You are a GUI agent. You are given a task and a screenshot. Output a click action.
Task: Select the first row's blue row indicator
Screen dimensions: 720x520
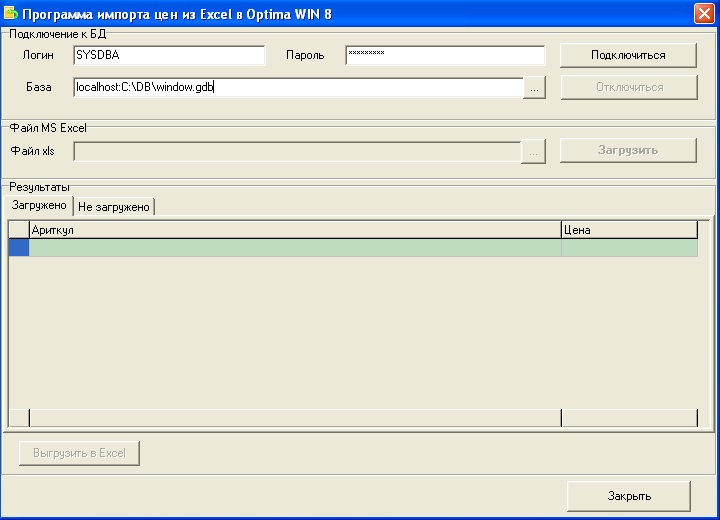18,248
